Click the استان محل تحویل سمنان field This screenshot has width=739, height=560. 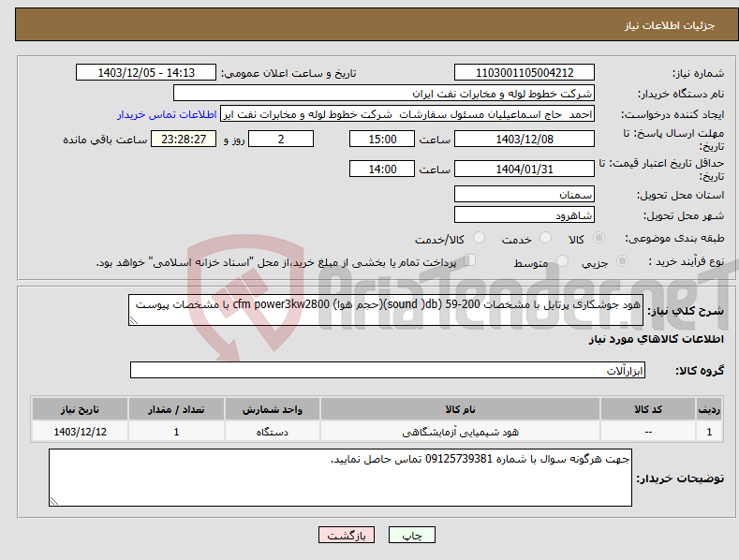tap(525, 194)
